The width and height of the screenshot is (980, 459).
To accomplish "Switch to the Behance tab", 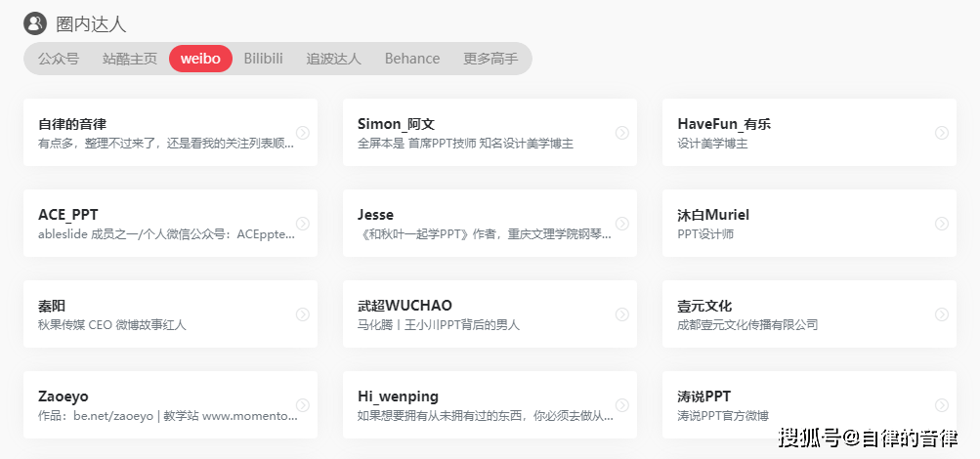I will click(412, 59).
